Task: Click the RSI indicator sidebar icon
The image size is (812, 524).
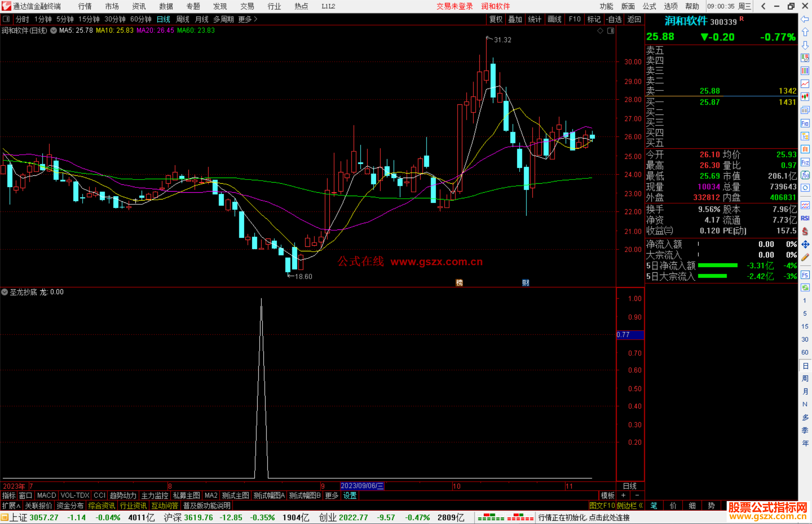Action: pyautogui.click(x=805, y=218)
